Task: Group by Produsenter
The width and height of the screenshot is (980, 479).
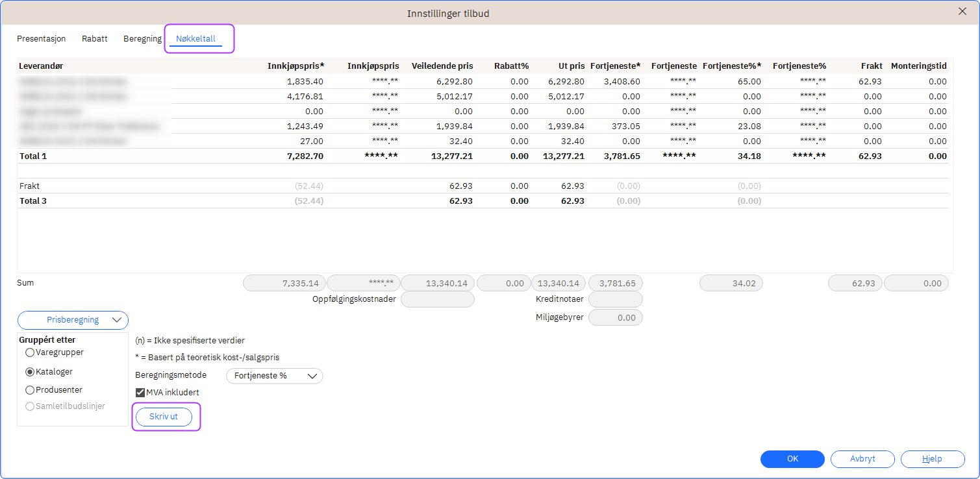Action: point(30,390)
